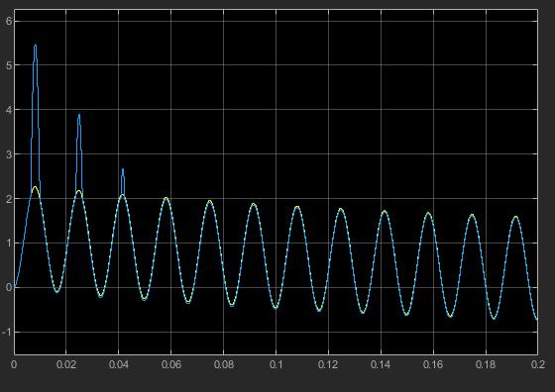Click the y-axis tick label 5
The width and height of the screenshot is (555, 392).
point(9,65)
